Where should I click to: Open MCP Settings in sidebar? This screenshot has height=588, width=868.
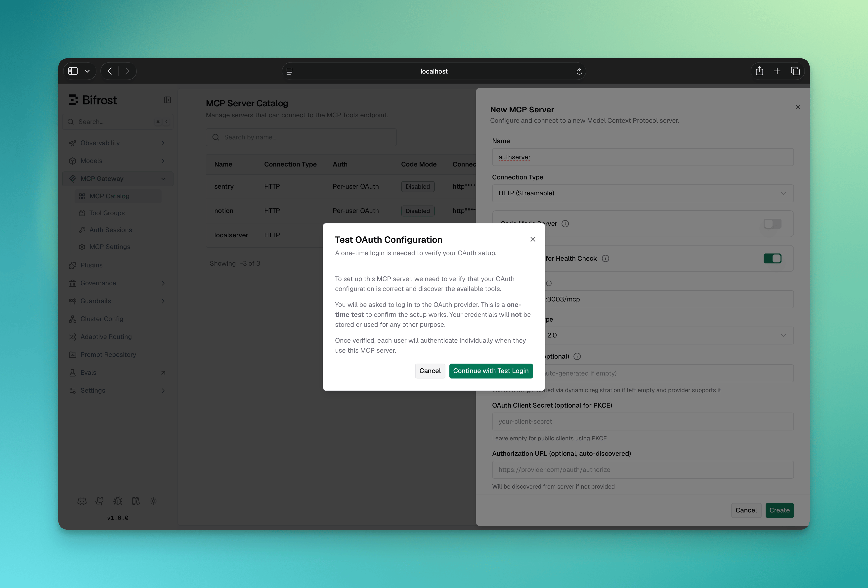[118, 247]
